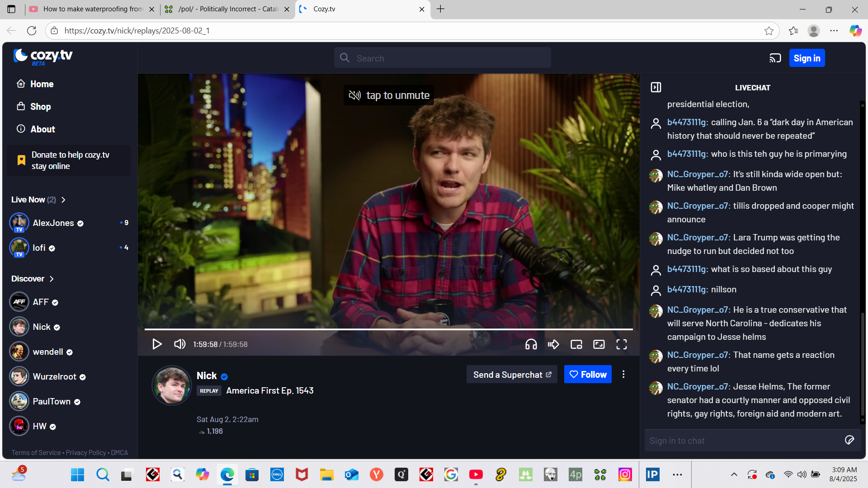Open AlexJones live channel
This screenshot has height=488, width=868.
(x=69, y=223)
